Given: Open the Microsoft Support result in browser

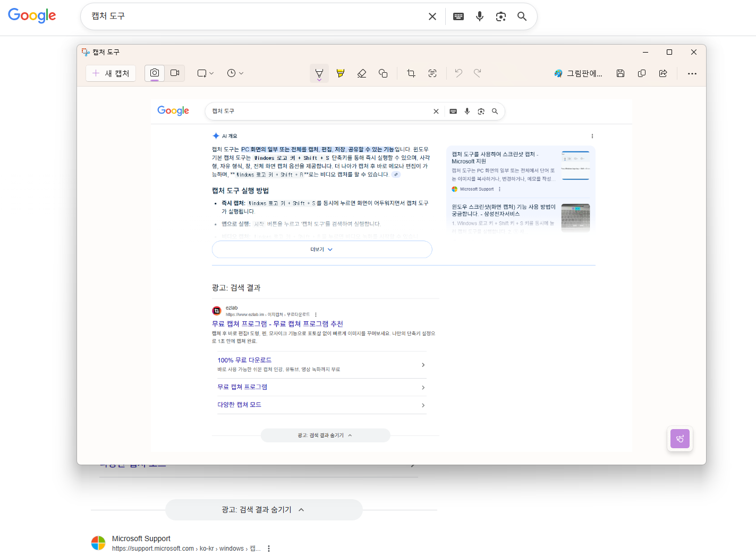Looking at the screenshot, I should pyautogui.click(x=141, y=538).
